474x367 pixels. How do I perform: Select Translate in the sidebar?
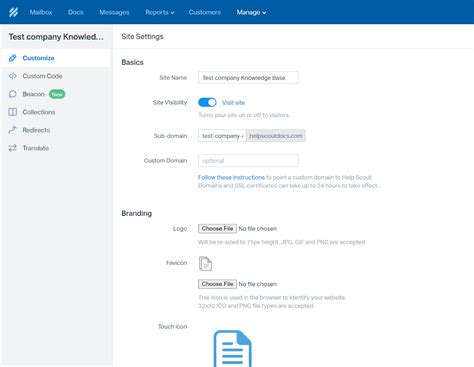click(55, 148)
